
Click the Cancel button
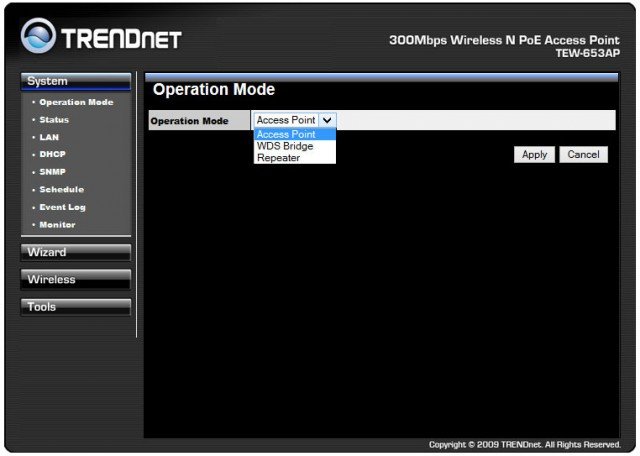pos(583,155)
